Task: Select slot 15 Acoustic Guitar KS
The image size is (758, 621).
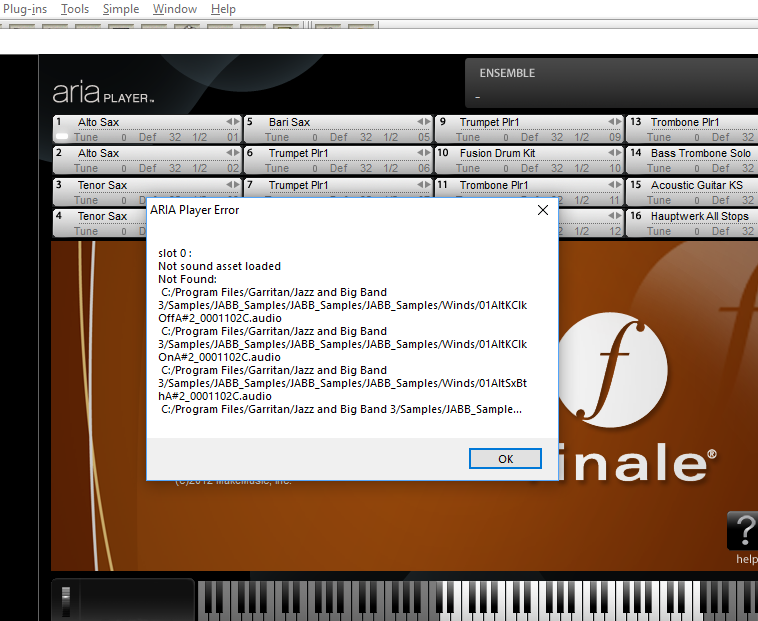Action: pyautogui.click(x=697, y=185)
